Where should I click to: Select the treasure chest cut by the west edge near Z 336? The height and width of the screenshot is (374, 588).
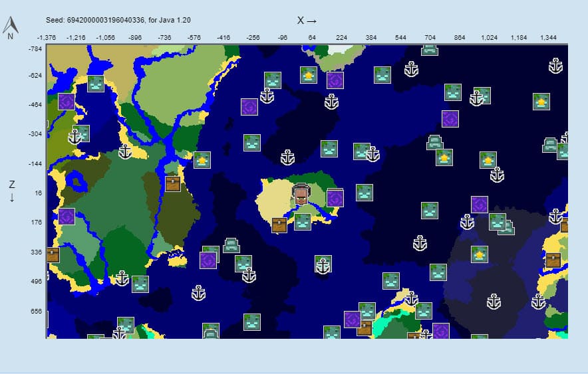(53, 255)
